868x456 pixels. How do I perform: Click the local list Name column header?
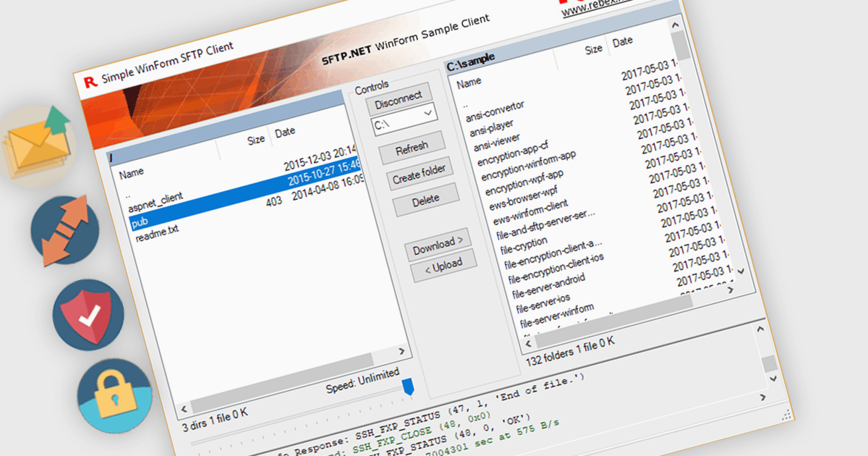pos(469,82)
